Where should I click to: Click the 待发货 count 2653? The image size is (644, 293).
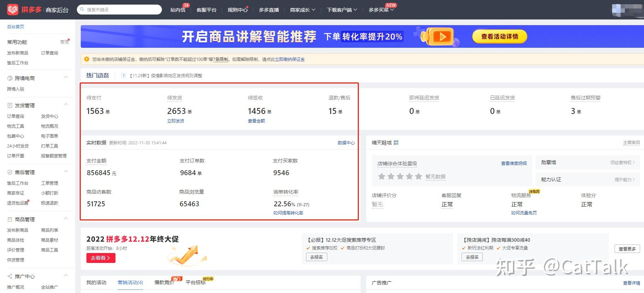click(x=177, y=111)
